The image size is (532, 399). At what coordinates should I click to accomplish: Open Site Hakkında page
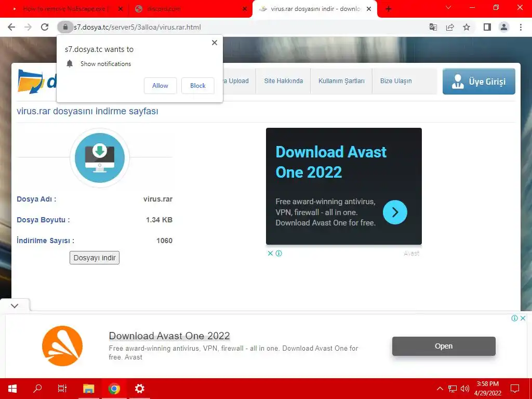[x=283, y=81]
